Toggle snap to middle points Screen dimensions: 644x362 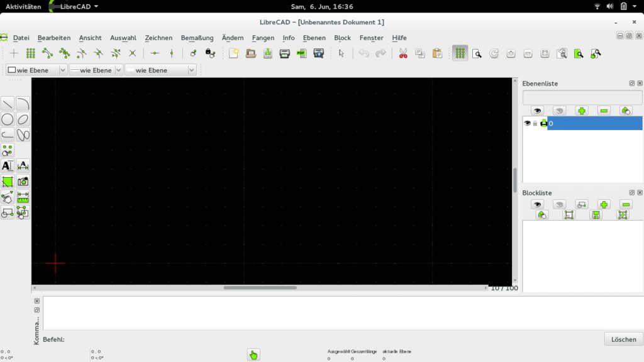[99, 53]
